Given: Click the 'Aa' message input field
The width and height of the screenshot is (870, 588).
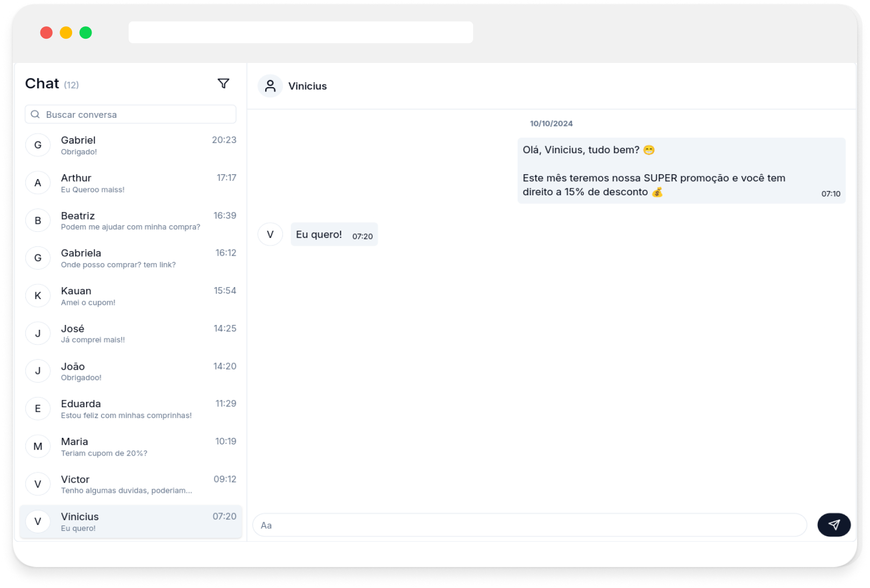Looking at the screenshot, I should click(x=530, y=525).
